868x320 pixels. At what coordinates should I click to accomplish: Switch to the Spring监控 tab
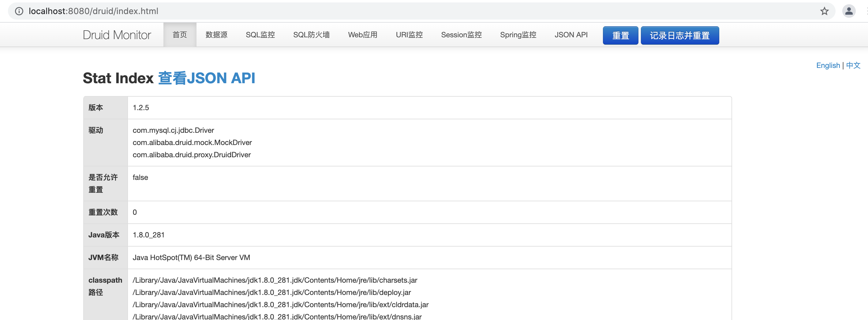coord(518,35)
